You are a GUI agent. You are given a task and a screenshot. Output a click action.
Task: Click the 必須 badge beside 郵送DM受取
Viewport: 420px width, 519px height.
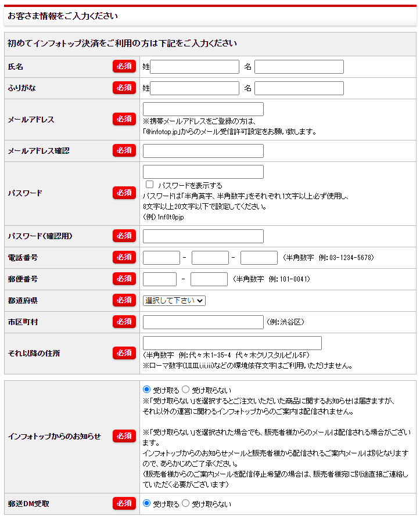pos(124,503)
